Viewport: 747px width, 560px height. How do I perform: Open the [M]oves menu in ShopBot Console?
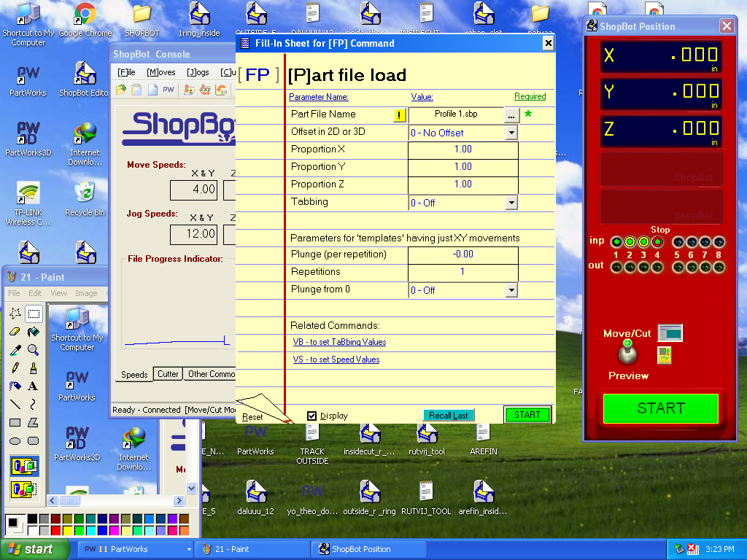(161, 72)
